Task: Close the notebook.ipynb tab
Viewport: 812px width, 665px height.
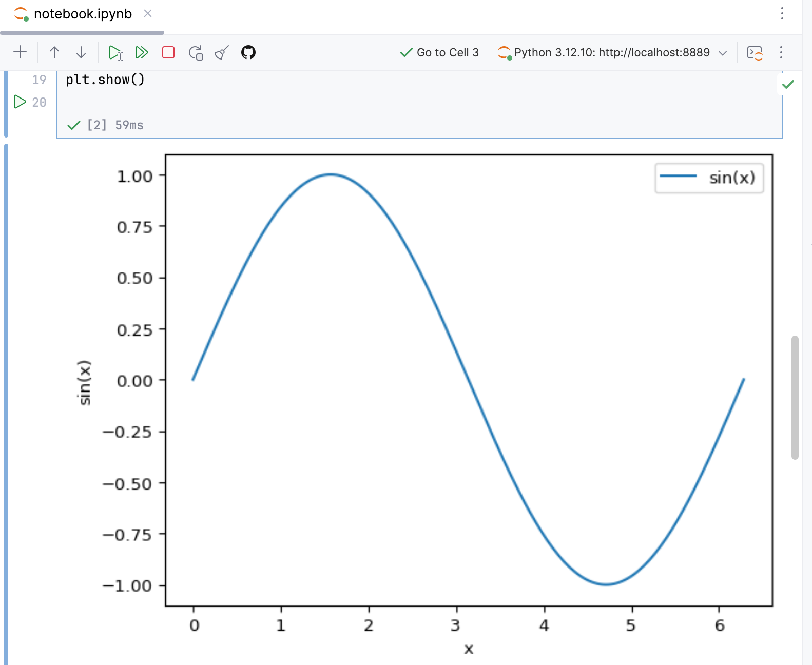Action: [148, 14]
